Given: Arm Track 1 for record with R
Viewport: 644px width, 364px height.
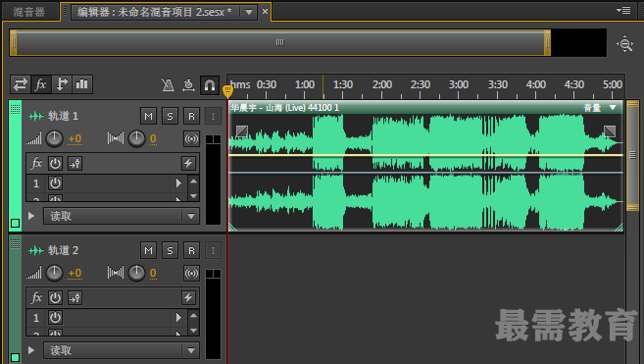Looking at the screenshot, I should coord(191,116).
